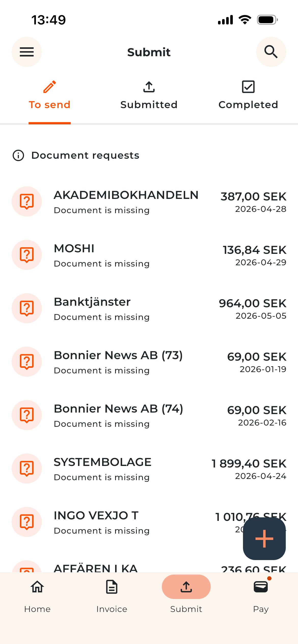This screenshot has height=644, width=298.
Task: Tap the plus button to add a document
Action: pos(264,538)
